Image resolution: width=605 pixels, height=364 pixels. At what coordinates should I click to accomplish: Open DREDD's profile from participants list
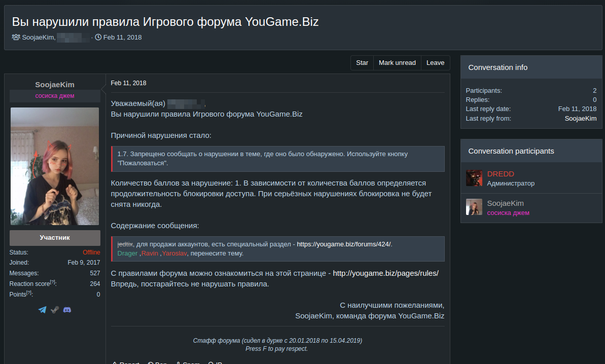point(501,173)
